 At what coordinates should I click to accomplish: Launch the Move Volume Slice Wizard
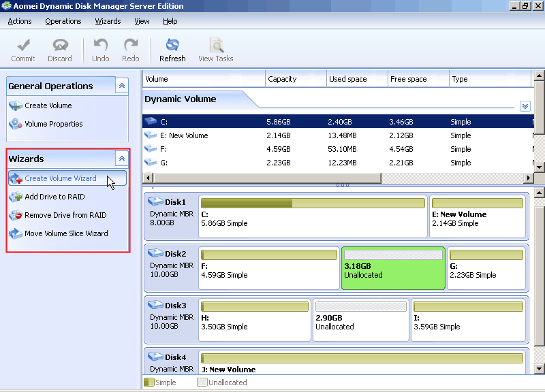point(66,233)
